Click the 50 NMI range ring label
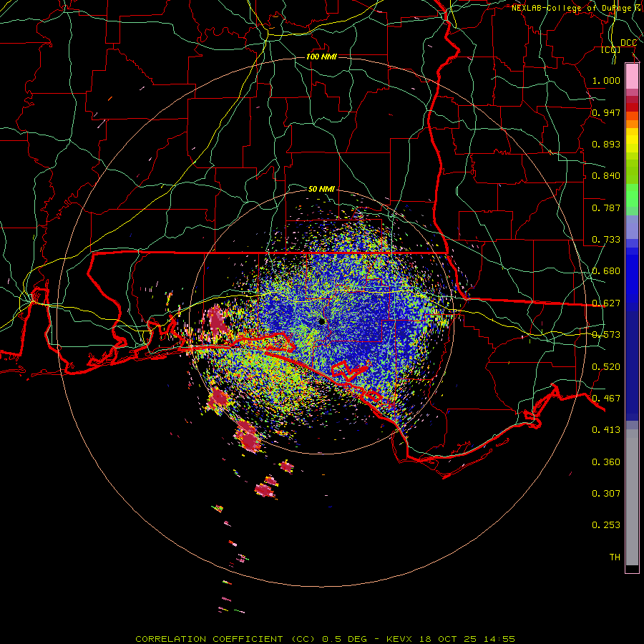 (x=321, y=189)
